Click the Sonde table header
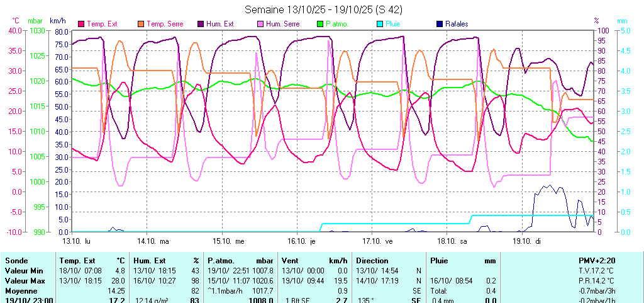644x303 pixels. 16,260
